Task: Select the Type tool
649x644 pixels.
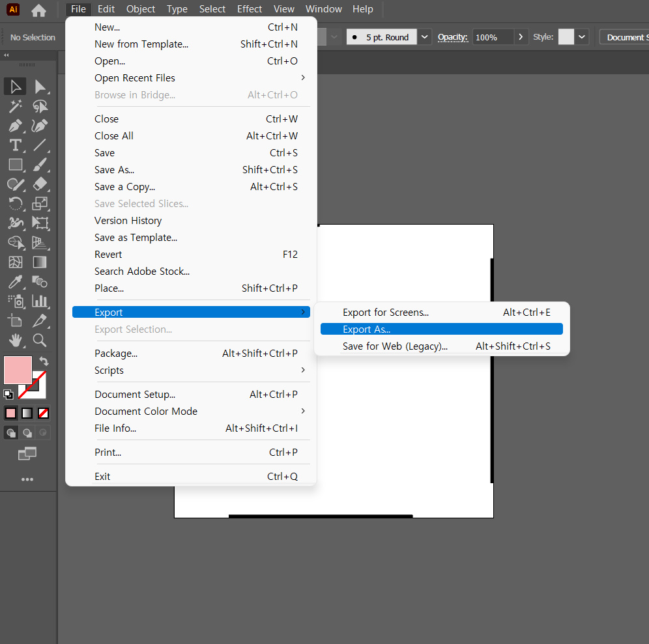Action: tap(16, 145)
